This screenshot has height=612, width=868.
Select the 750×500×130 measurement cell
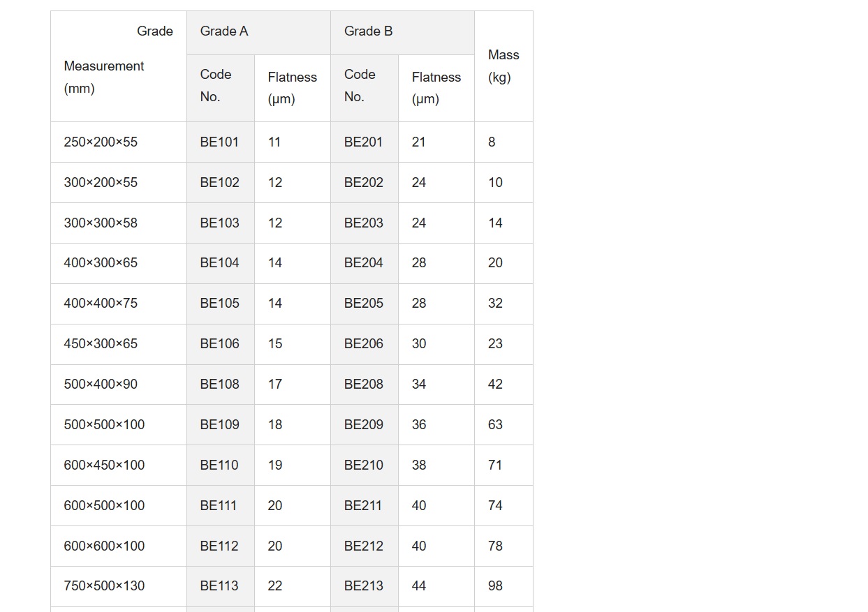tap(119, 586)
